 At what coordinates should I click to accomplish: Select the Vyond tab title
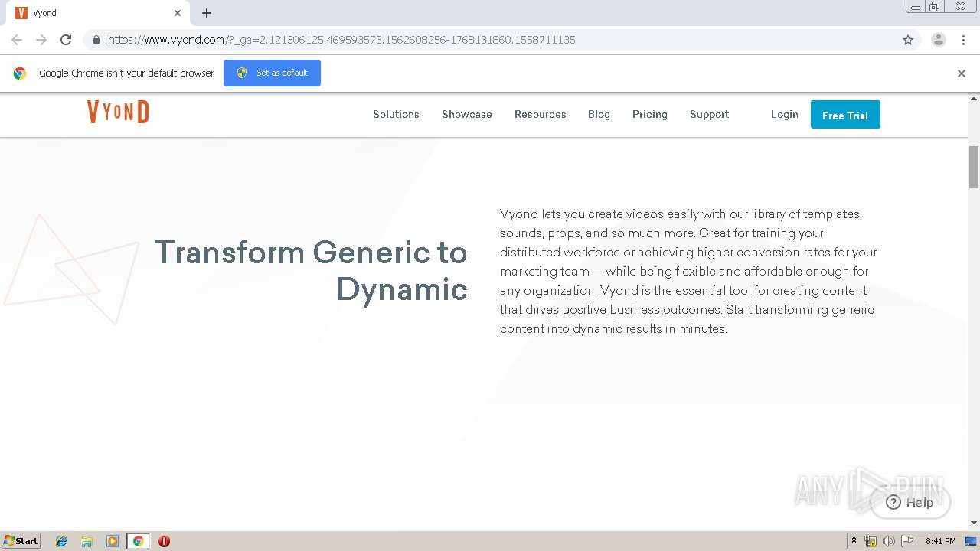(44, 13)
